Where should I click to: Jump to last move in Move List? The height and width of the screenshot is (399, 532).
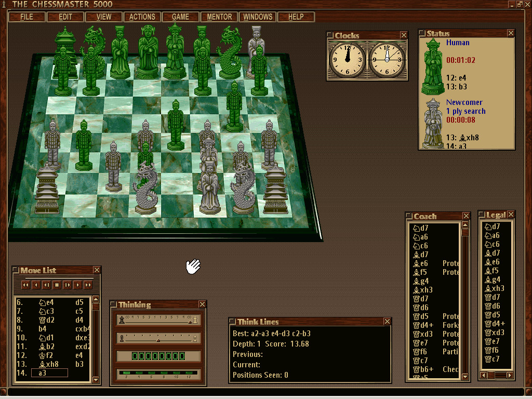pos(88,285)
